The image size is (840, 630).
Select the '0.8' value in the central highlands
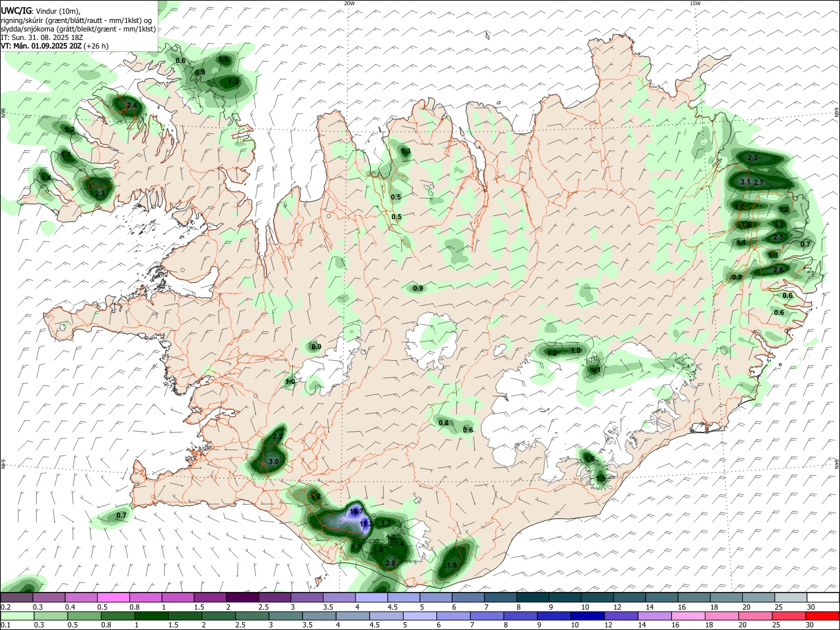(x=444, y=423)
